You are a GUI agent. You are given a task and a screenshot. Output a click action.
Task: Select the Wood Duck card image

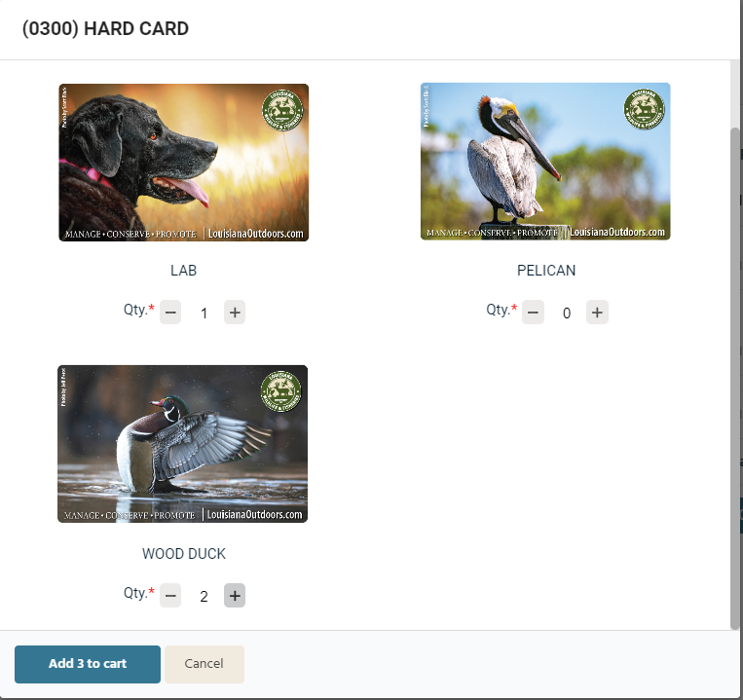tap(183, 444)
